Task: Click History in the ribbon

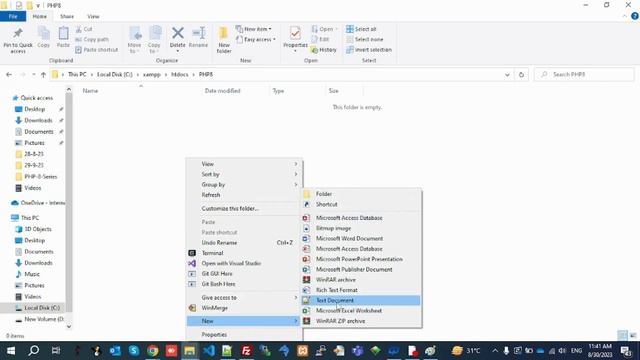Action: tap(324, 50)
